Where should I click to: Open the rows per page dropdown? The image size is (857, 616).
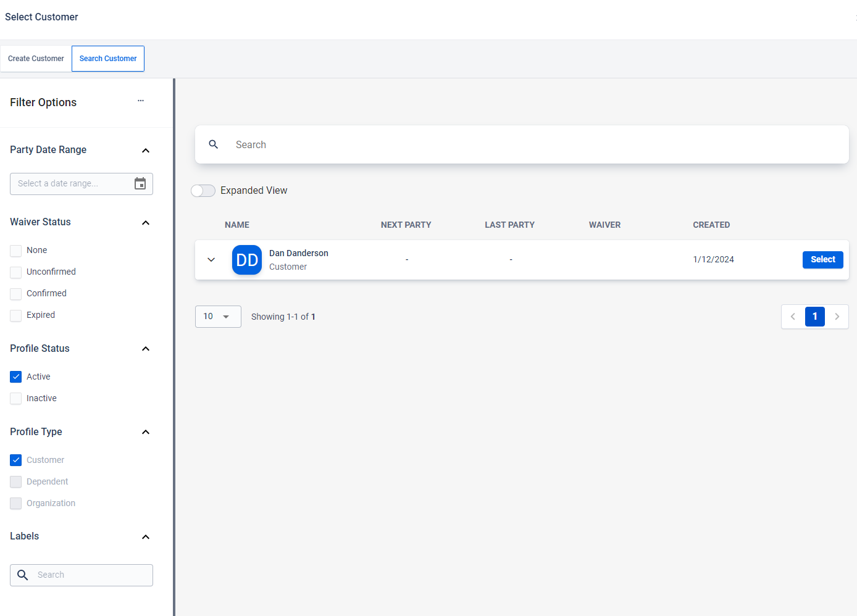(217, 317)
